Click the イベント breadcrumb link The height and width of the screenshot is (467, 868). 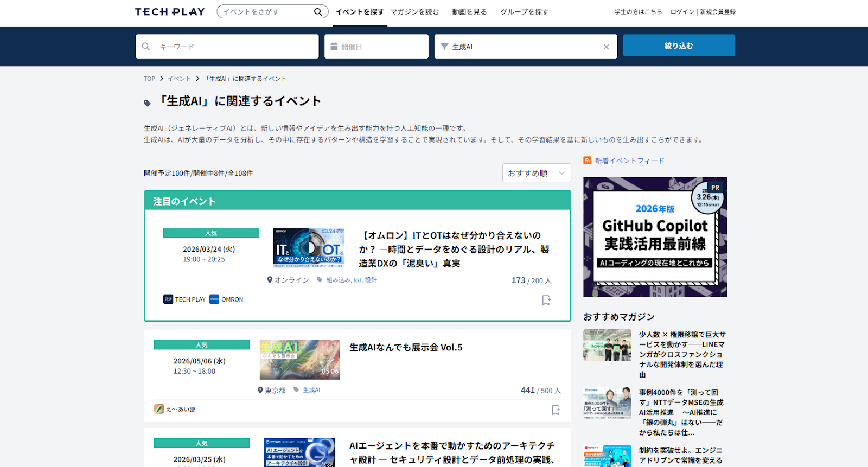(x=179, y=79)
